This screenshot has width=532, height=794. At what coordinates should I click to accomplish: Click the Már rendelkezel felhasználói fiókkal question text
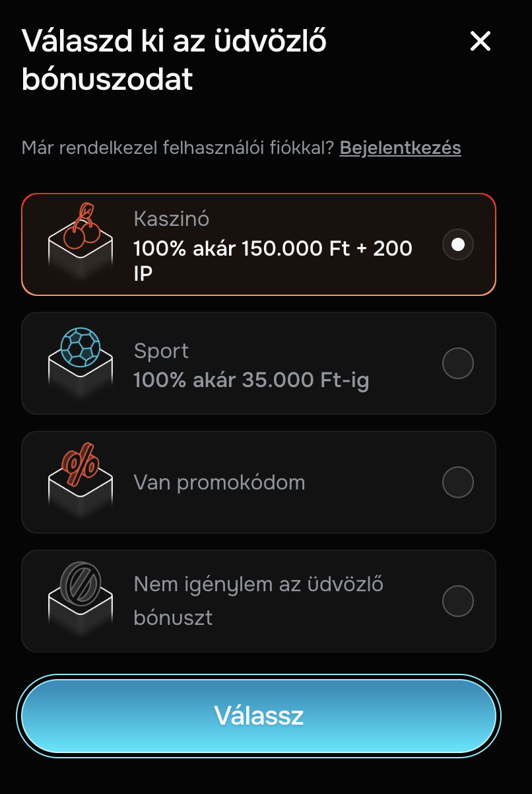pos(178,147)
